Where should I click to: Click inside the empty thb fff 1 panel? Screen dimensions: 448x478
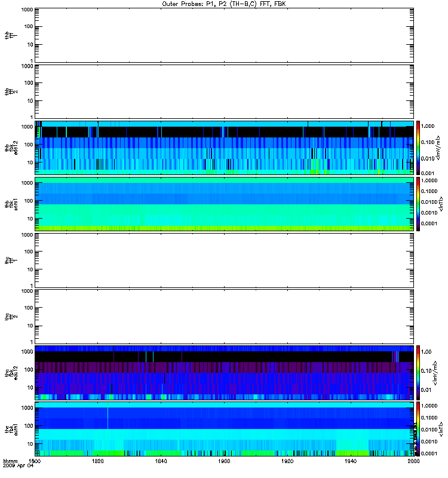coord(224,35)
